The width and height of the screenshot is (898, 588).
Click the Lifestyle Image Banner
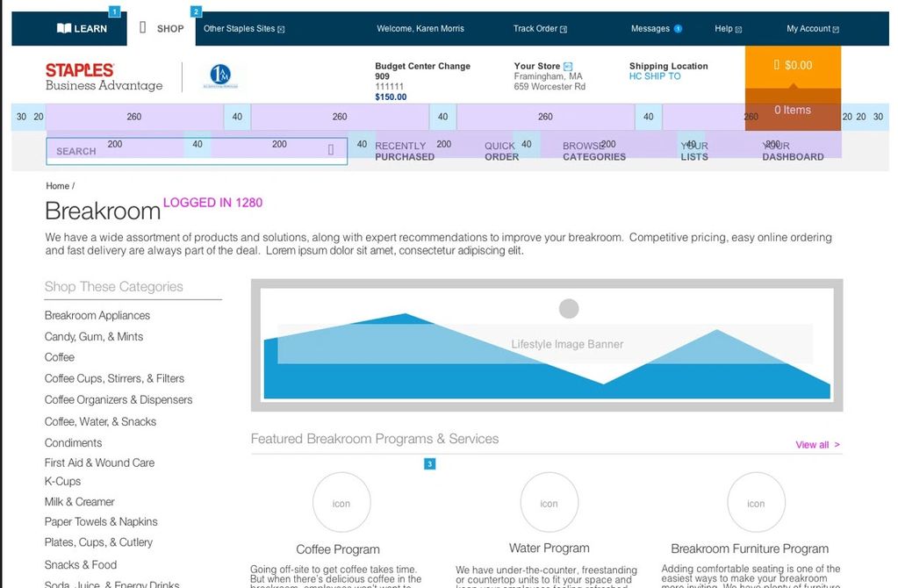[547, 345]
